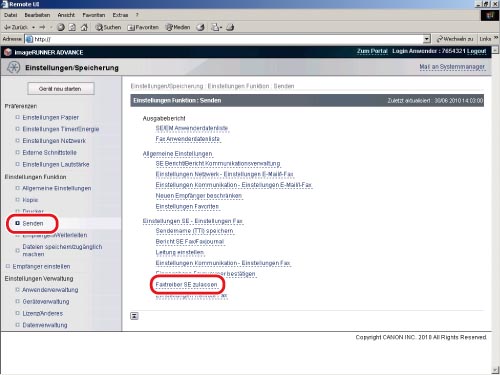Image resolution: width=500 pixels, height=375 pixels.
Task: Open the Datei menu
Action: (11, 15)
